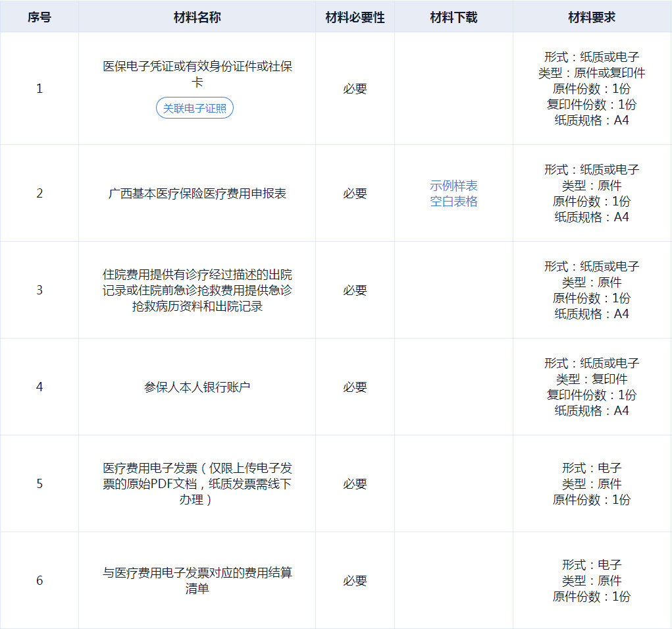672x629 pixels.
Task: Click row number 4 in 序号 column
Action: point(39,387)
